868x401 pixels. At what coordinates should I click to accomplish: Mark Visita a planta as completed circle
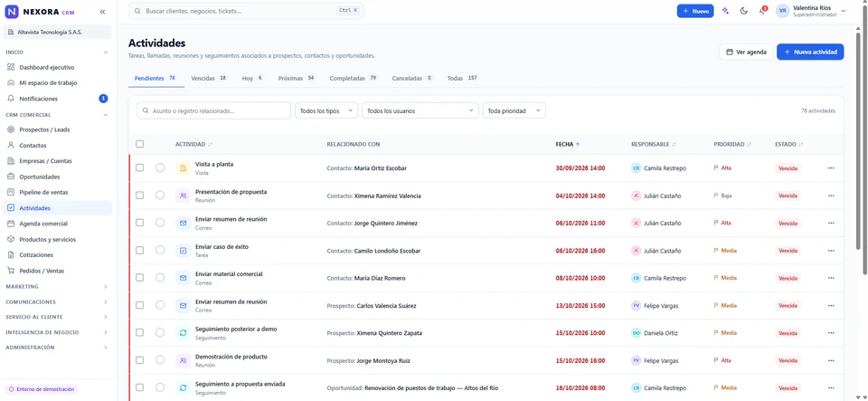[160, 167]
